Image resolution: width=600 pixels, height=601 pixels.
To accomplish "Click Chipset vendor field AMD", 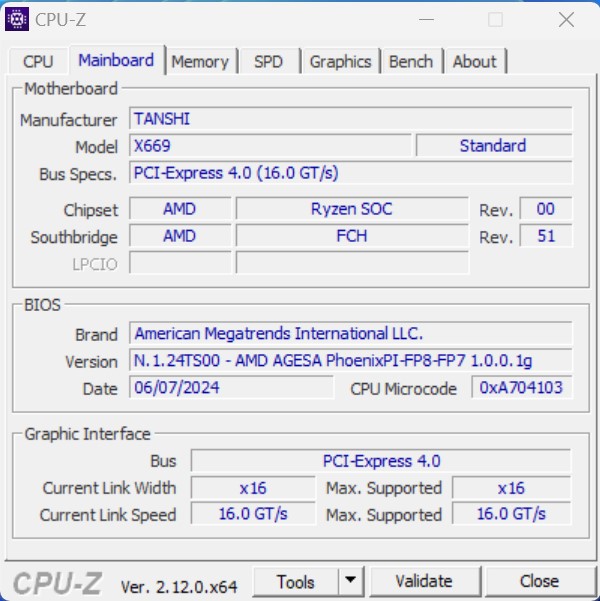I will [180, 209].
